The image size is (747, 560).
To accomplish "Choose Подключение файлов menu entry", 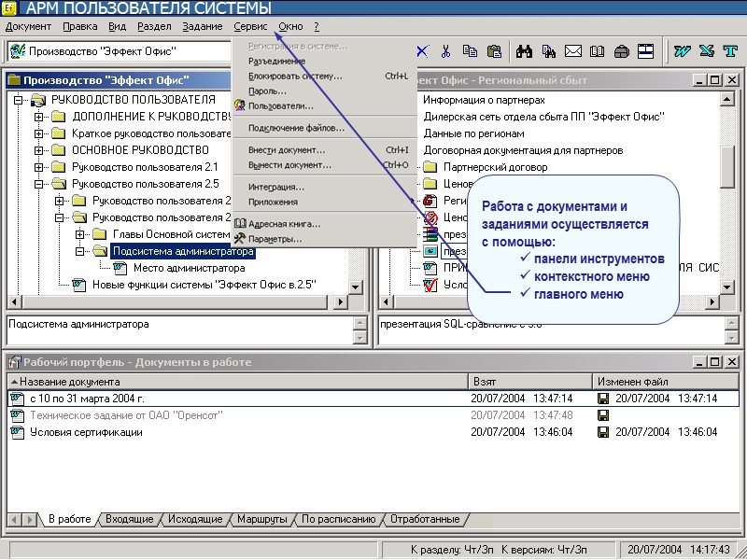I will [x=324, y=128].
